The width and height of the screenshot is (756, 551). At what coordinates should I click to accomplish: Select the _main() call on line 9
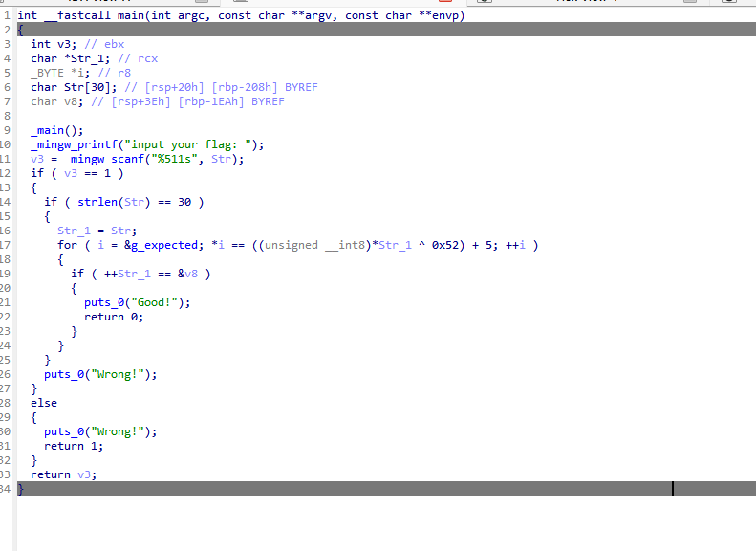(57, 130)
